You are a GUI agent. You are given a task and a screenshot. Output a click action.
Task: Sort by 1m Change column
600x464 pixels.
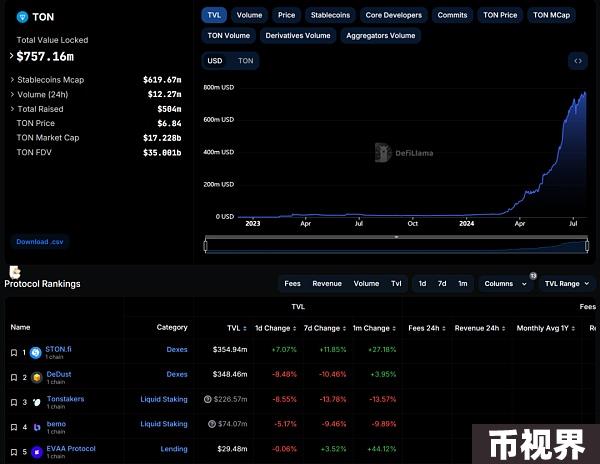click(394, 329)
